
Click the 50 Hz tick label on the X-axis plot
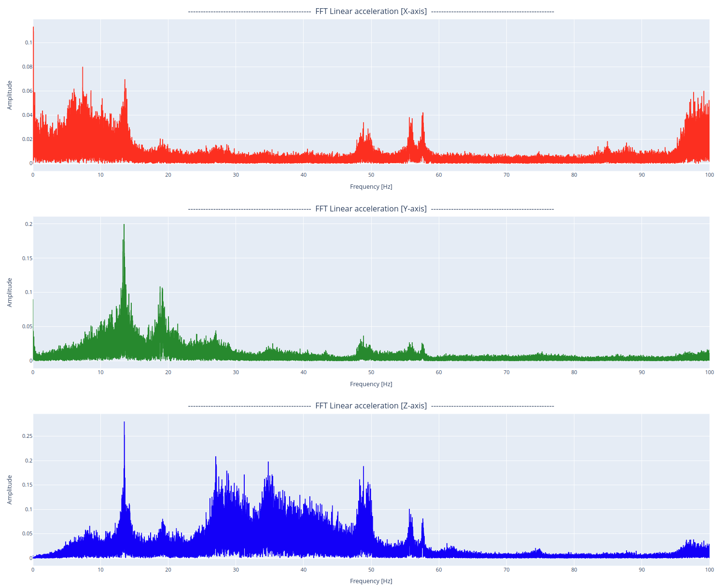coord(371,175)
